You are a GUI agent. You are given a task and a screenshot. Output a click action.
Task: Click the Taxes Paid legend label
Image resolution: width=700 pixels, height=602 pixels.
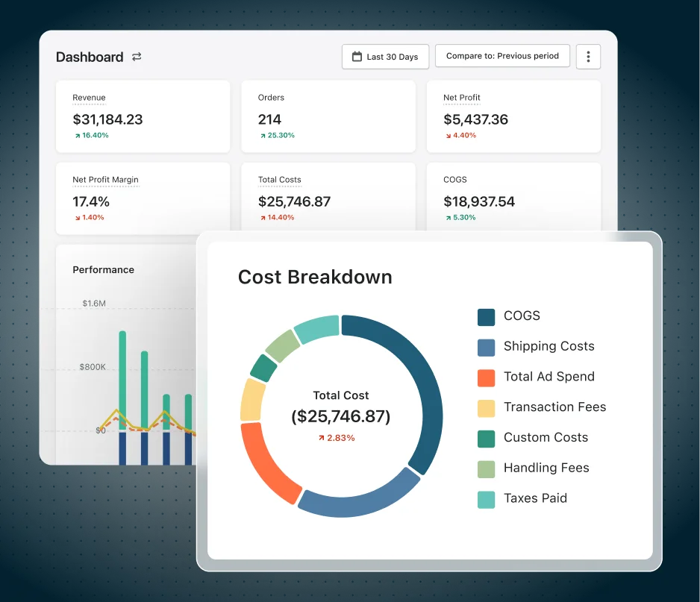[535, 498]
